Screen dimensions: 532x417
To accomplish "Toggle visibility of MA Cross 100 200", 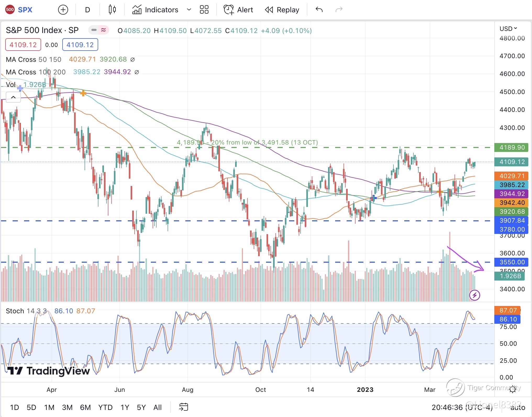I will pyautogui.click(x=137, y=72).
